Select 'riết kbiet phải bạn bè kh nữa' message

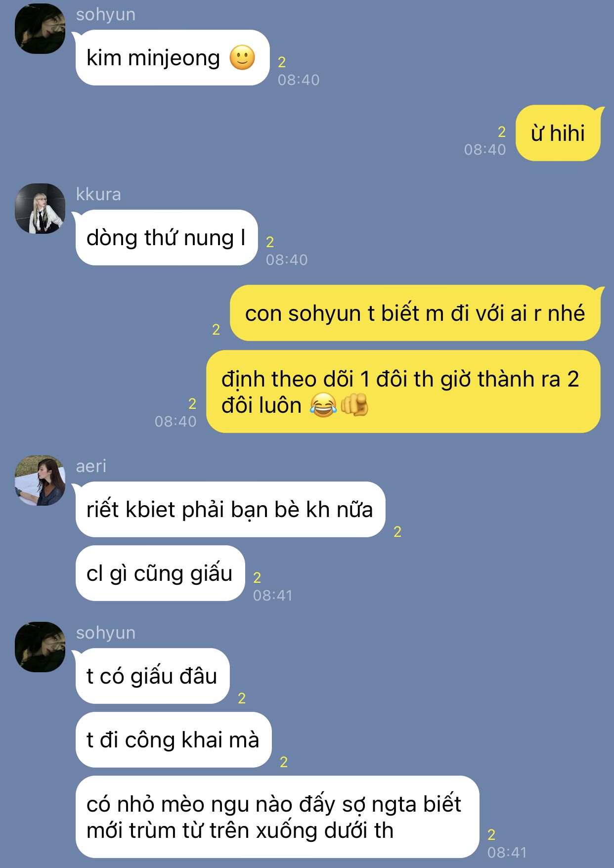pos(230,510)
